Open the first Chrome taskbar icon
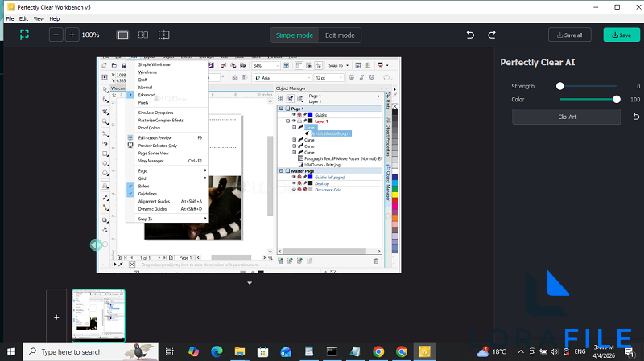 378,351
